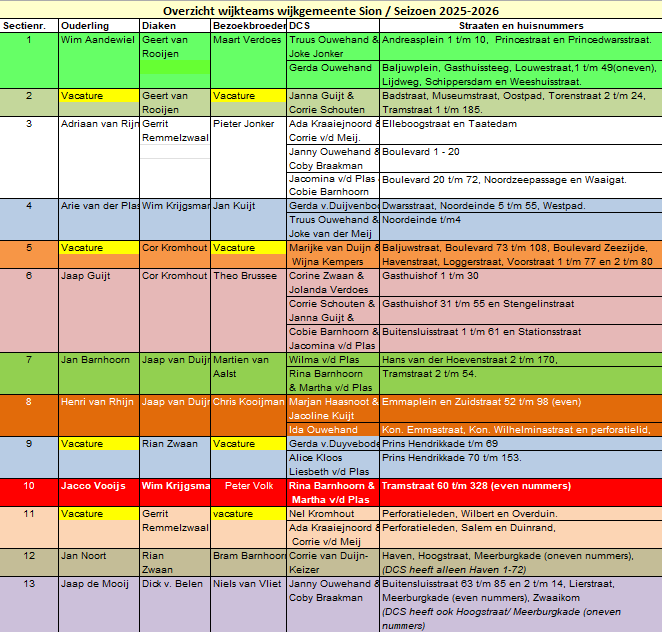Click the 'Niels van Vliet' cell

[x=249, y=584]
